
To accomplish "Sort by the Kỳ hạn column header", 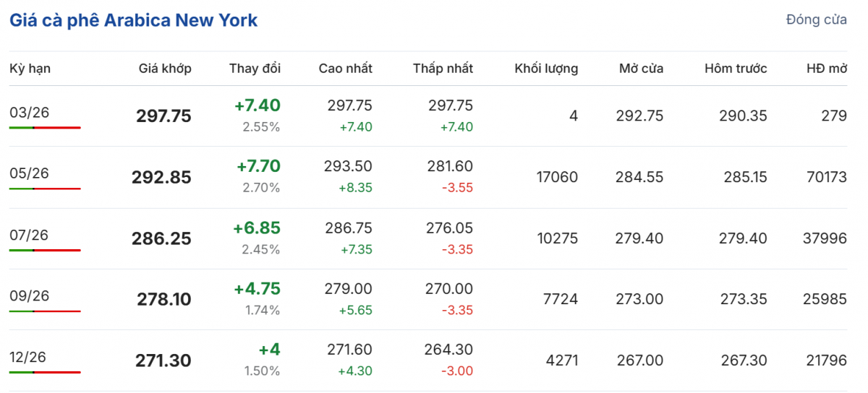I will (30, 69).
